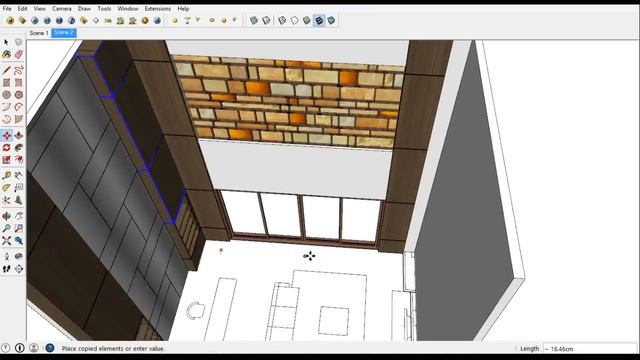Select the 2 Point Arc tool

[x=18, y=107]
